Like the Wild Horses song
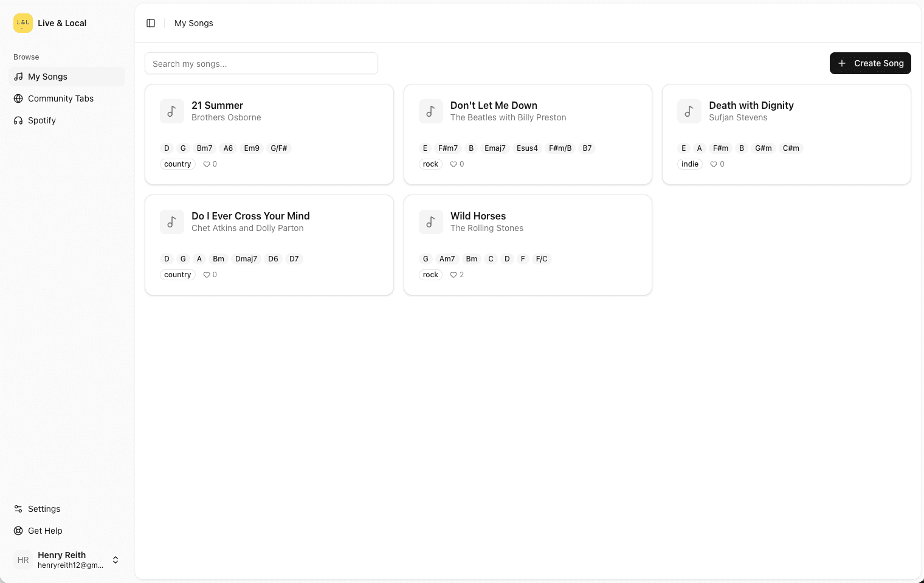This screenshot has height=583, width=924. click(453, 275)
